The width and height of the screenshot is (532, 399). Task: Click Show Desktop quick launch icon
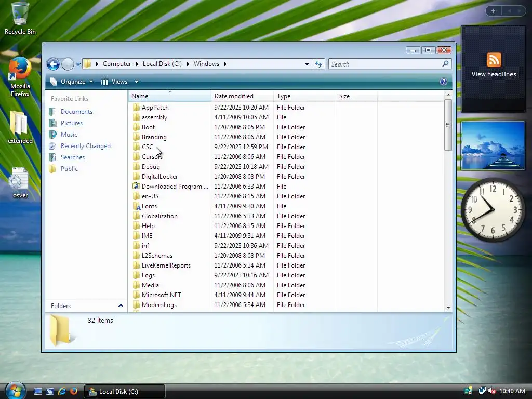tap(37, 391)
